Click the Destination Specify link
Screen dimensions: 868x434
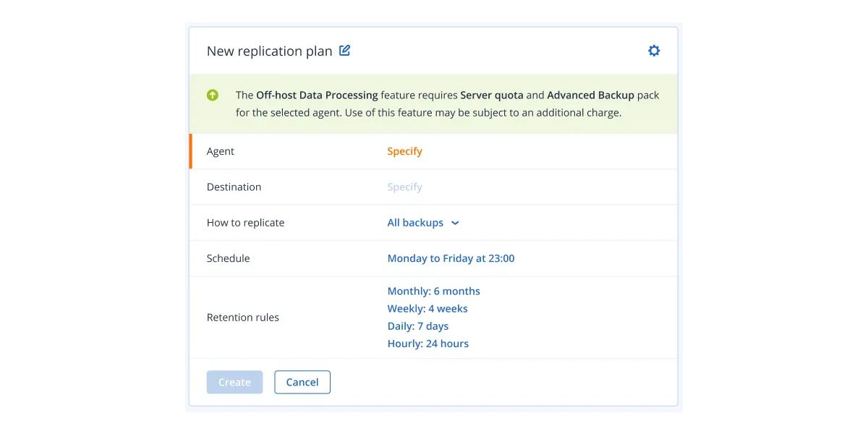pos(404,187)
